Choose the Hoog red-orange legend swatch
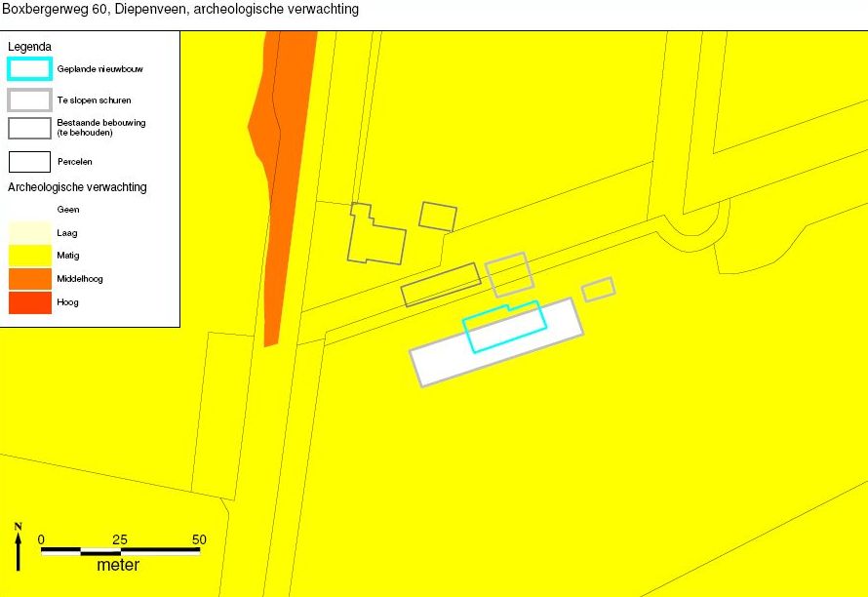Viewport: 868px width, 597px height. point(29,302)
